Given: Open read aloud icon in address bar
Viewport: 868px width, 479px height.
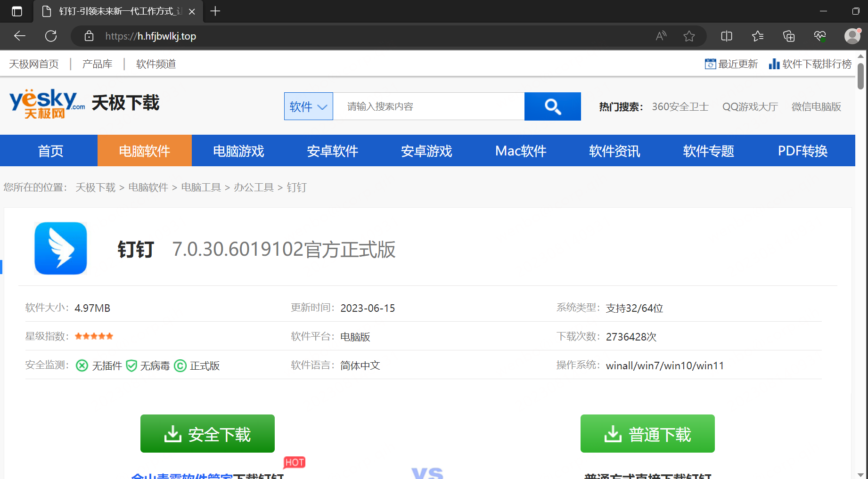Looking at the screenshot, I should (x=661, y=36).
